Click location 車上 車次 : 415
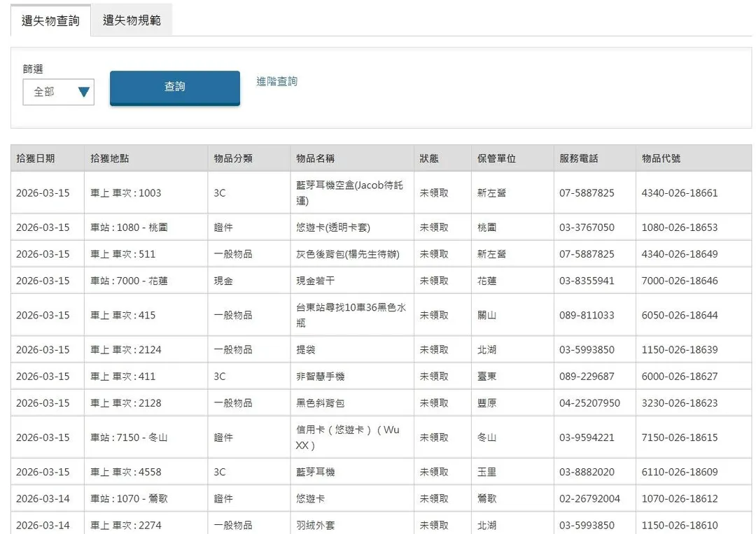The image size is (756, 534). pos(122,315)
